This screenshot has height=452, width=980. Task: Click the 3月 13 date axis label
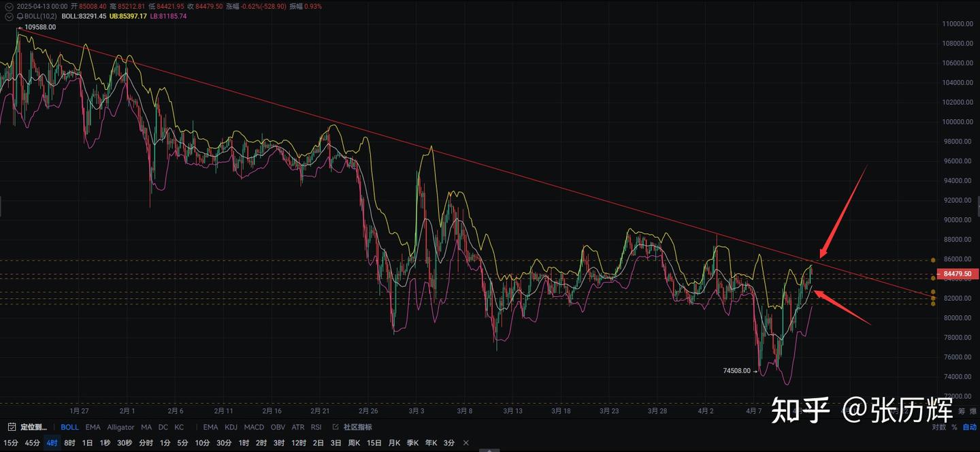[x=512, y=411]
